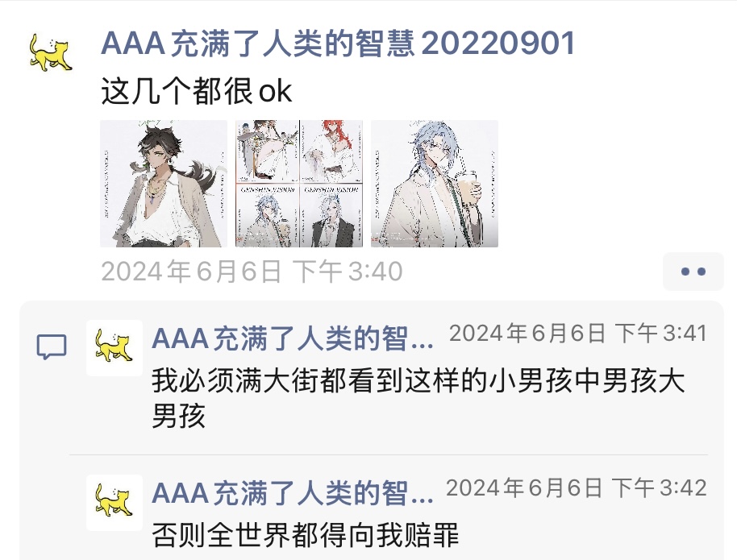Select the post text 这几个都很ok

click(x=197, y=91)
